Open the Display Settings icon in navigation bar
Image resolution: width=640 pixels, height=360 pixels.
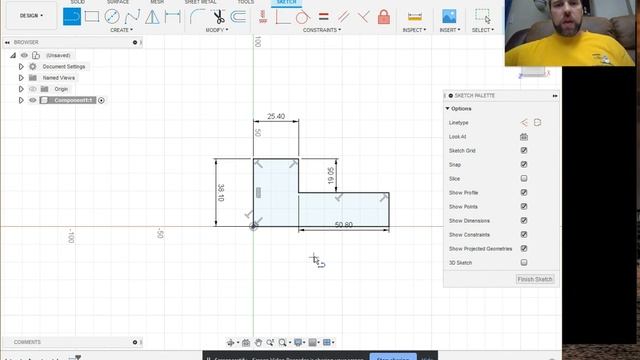tap(298, 342)
